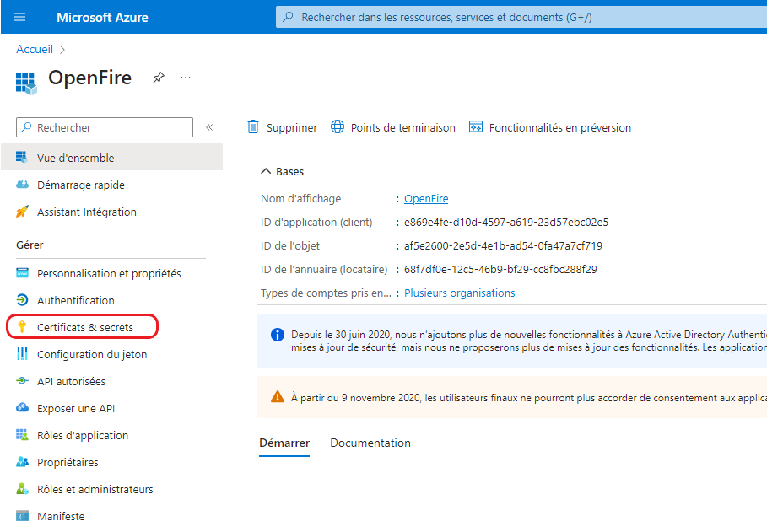
Task: Open the hamburger portal menu
Action: 19,17
